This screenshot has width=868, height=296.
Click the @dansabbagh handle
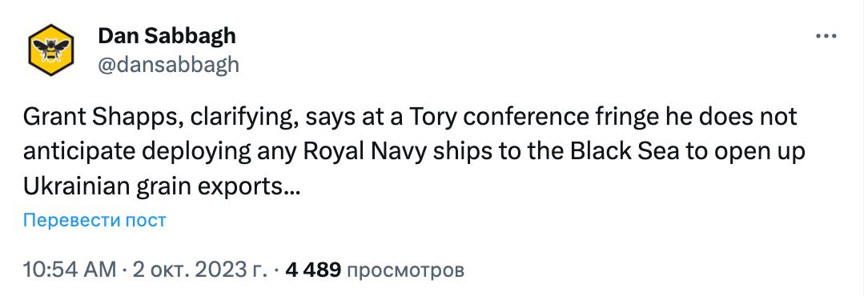[168, 66]
